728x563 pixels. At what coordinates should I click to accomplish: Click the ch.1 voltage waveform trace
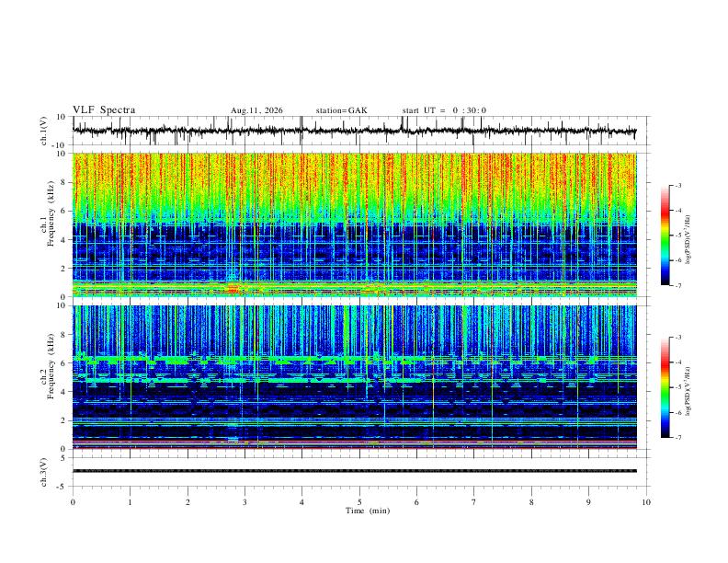[x=355, y=131]
